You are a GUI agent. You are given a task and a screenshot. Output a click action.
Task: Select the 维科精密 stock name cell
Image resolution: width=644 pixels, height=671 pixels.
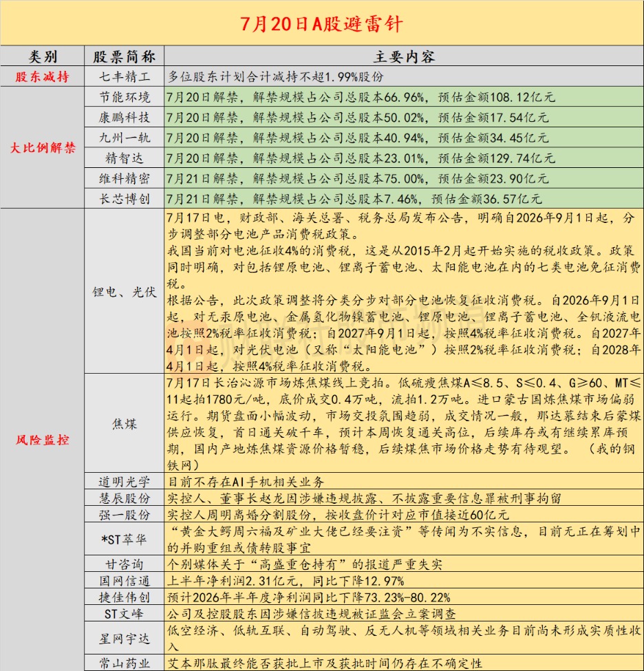[x=125, y=178]
